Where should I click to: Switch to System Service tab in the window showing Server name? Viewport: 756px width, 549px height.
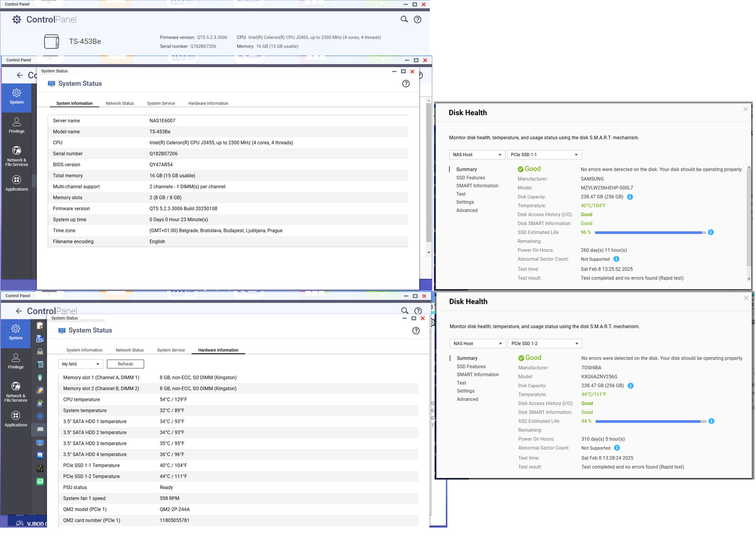[161, 103]
